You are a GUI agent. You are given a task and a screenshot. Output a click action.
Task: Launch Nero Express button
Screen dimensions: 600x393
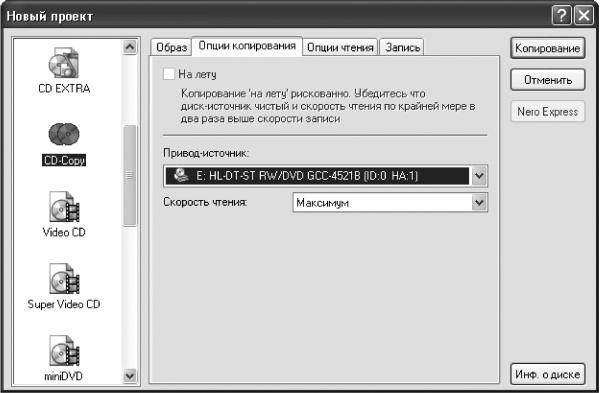[x=548, y=112]
